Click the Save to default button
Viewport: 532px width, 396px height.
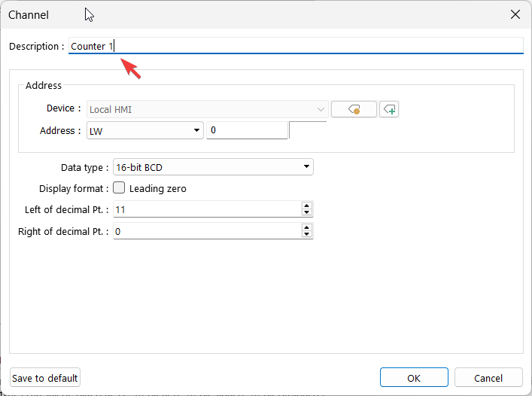click(x=45, y=378)
